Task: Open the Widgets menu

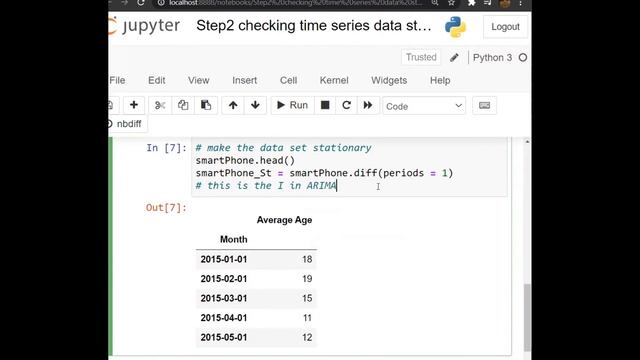Action: point(389,80)
